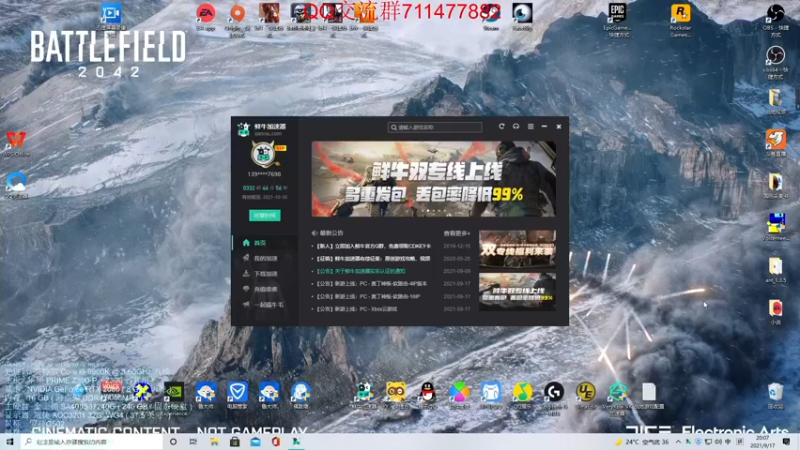Select the blue shield 电脑管家 desktop icon

point(237,395)
